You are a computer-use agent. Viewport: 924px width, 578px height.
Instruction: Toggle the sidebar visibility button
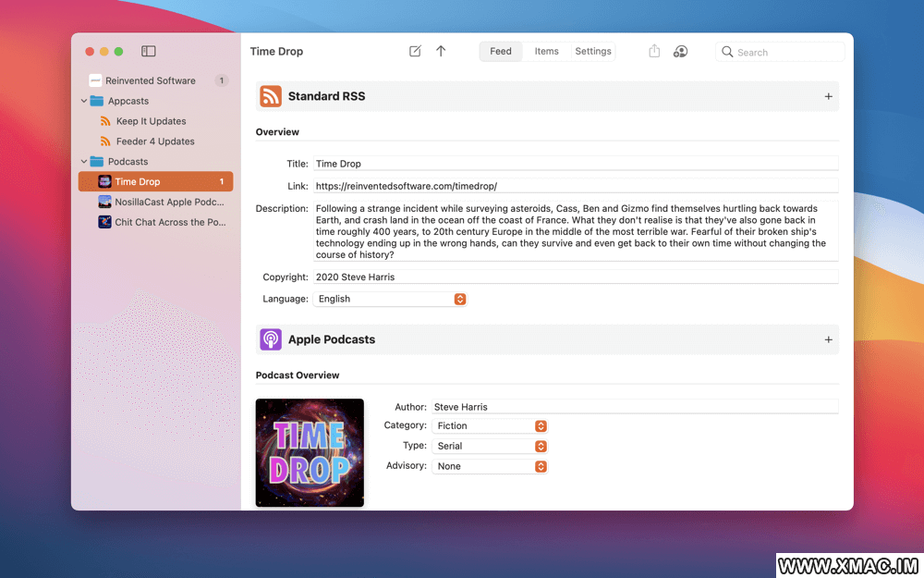148,52
